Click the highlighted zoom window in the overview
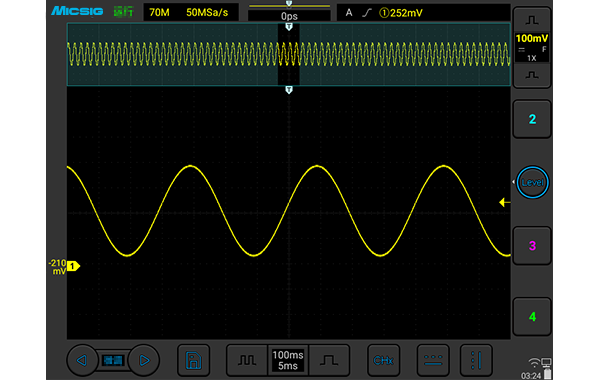The width and height of the screenshot is (600, 380). click(289, 54)
